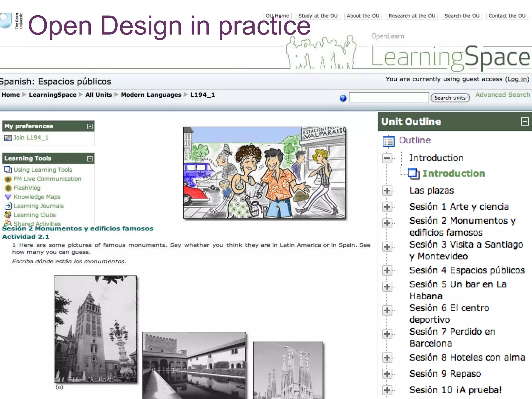Click the Learning Journals arrow icon
532x399 pixels.
(x=8, y=206)
